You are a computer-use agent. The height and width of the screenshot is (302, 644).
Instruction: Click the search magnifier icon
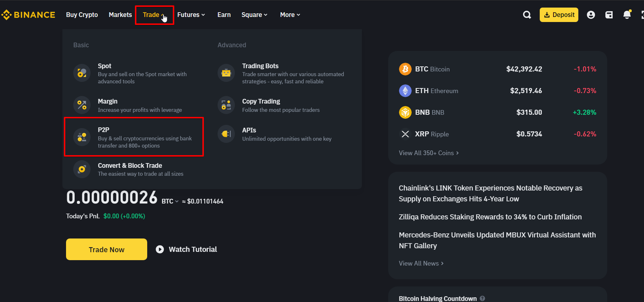click(527, 15)
